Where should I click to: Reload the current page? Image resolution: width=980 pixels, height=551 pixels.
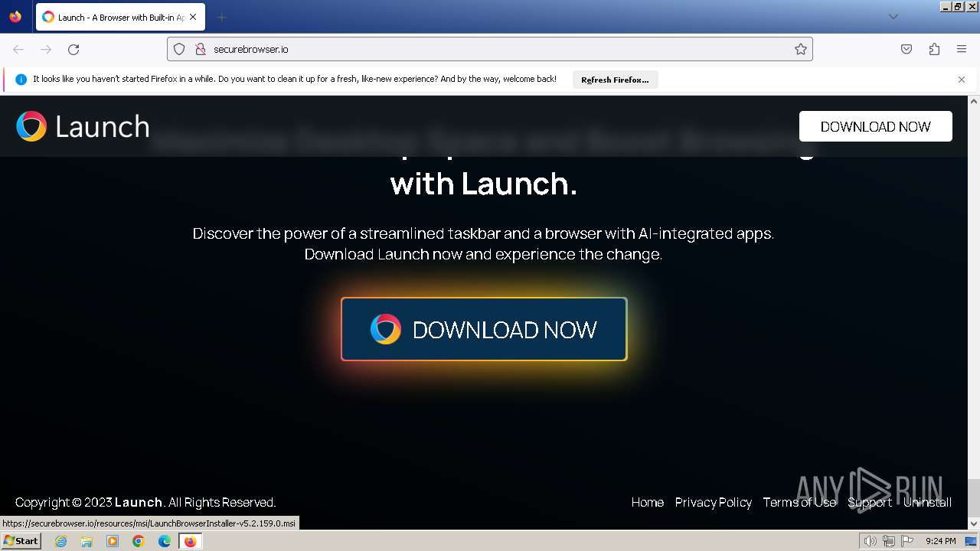point(73,49)
